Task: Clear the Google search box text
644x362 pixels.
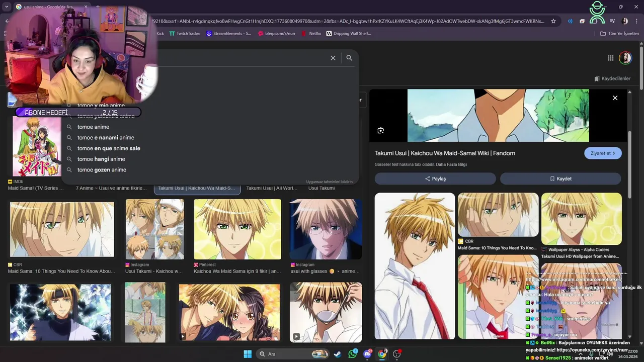Action: pyautogui.click(x=333, y=58)
